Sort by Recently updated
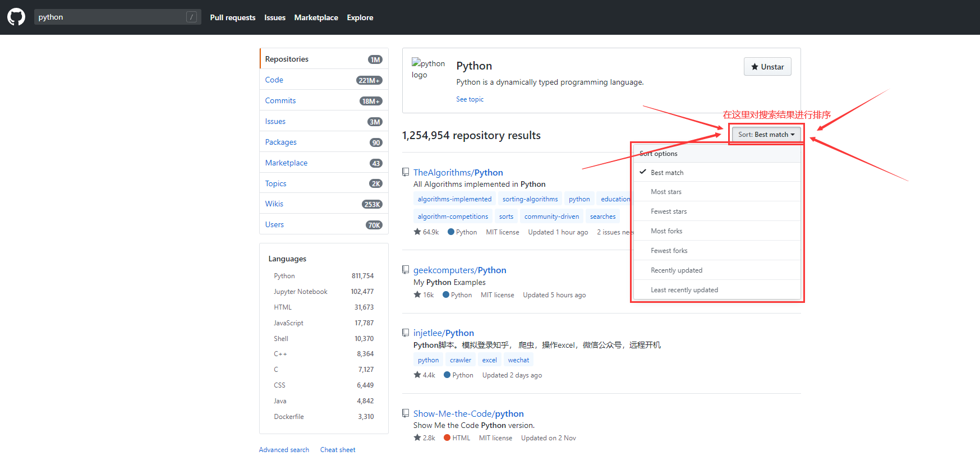980x456 pixels. [676, 270]
